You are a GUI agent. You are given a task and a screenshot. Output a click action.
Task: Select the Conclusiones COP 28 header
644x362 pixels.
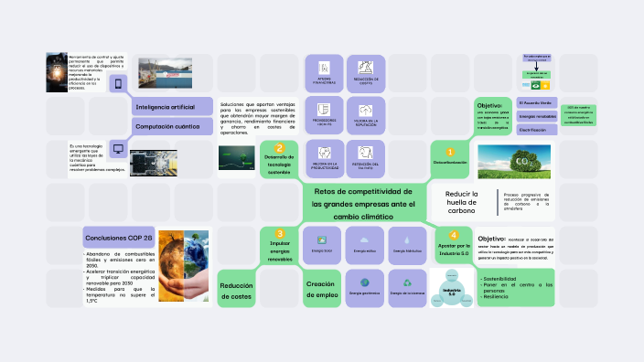point(119,238)
